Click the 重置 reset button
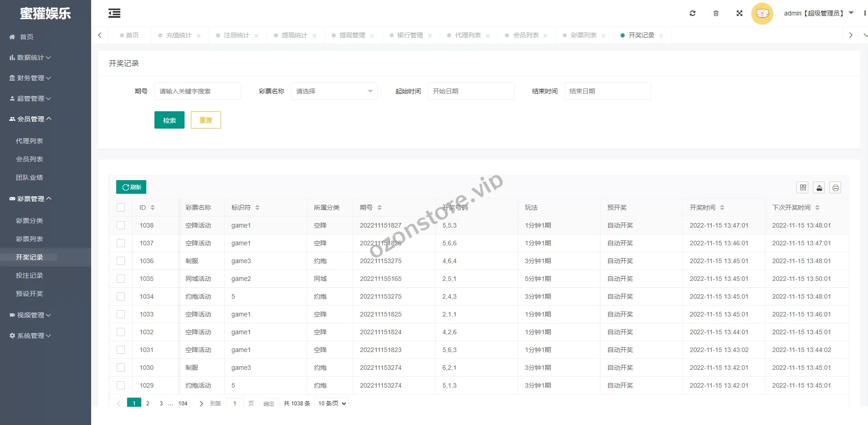868x425 pixels. pyautogui.click(x=205, y=120)
